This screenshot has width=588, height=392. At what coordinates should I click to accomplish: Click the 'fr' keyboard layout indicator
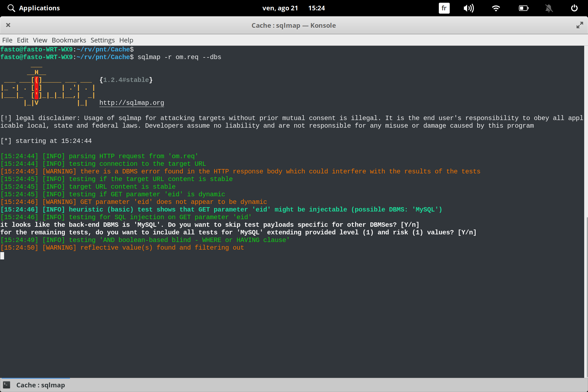coord(444,8)
